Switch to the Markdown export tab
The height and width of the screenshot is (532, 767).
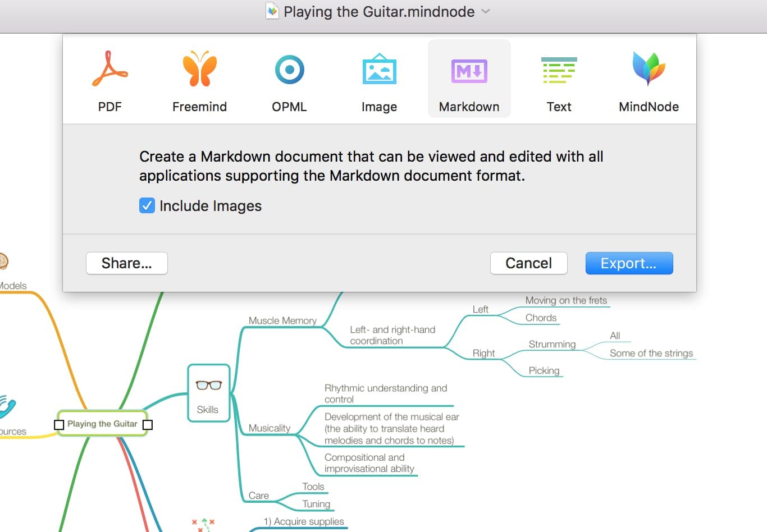click(x=469, y=79)
